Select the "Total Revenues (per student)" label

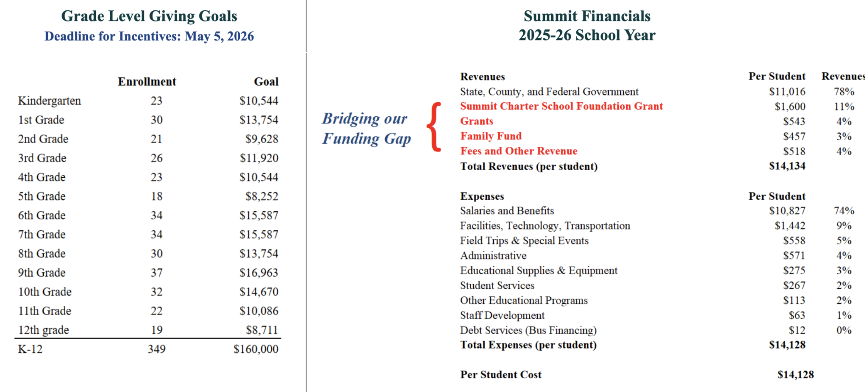pyautogui.click(x=529, y=167)
